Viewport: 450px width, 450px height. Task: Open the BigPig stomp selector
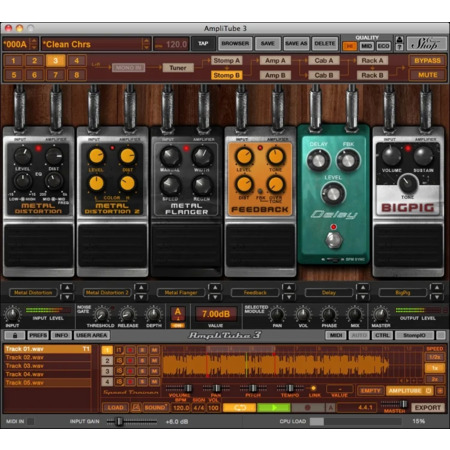pos(403,293)
